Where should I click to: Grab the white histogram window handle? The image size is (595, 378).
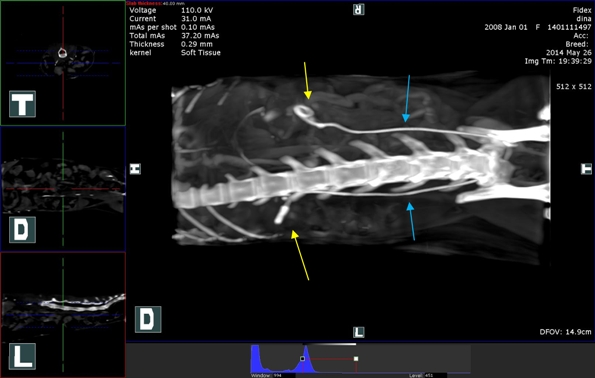356,359
